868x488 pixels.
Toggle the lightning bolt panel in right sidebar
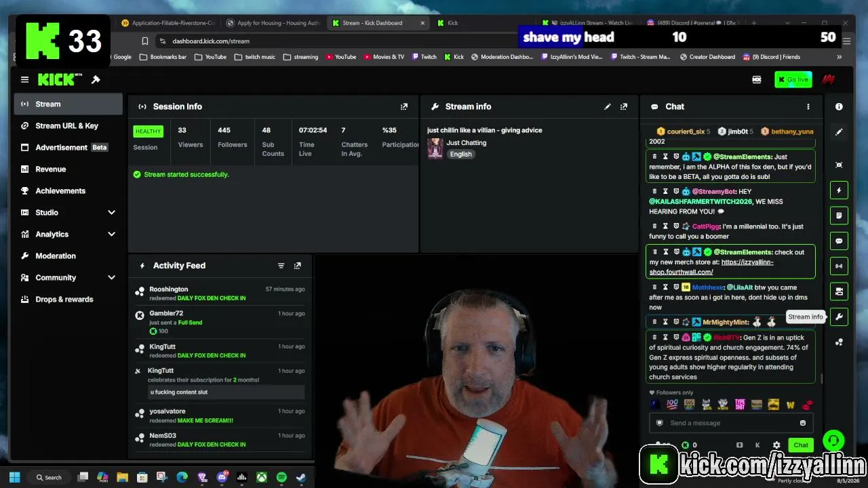pyautogui.click(x=839, y=190)
